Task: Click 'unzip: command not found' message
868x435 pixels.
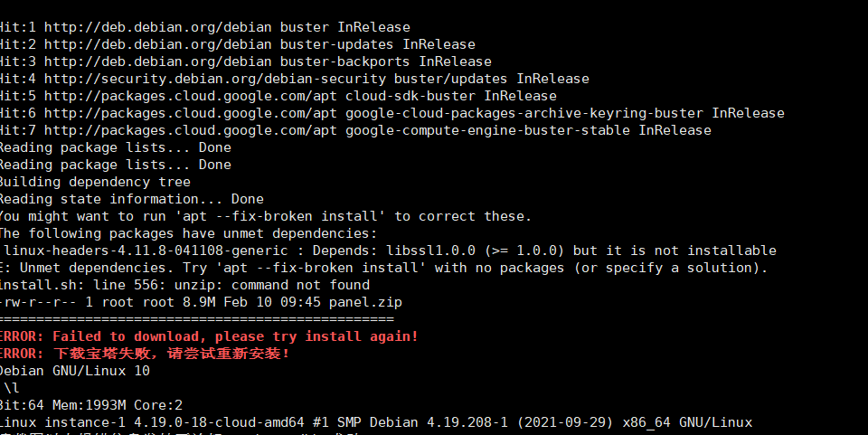Action: point(272,285)
